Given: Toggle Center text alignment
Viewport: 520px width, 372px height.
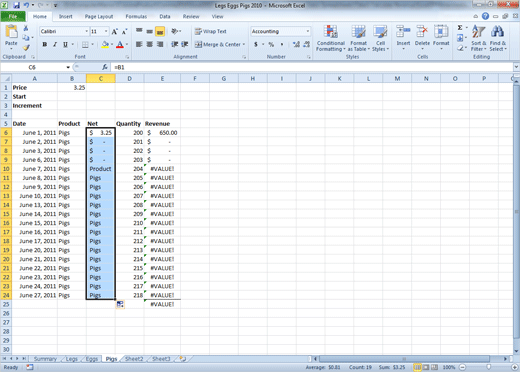Looking at the screenshot, I should [x=150, y=44].
